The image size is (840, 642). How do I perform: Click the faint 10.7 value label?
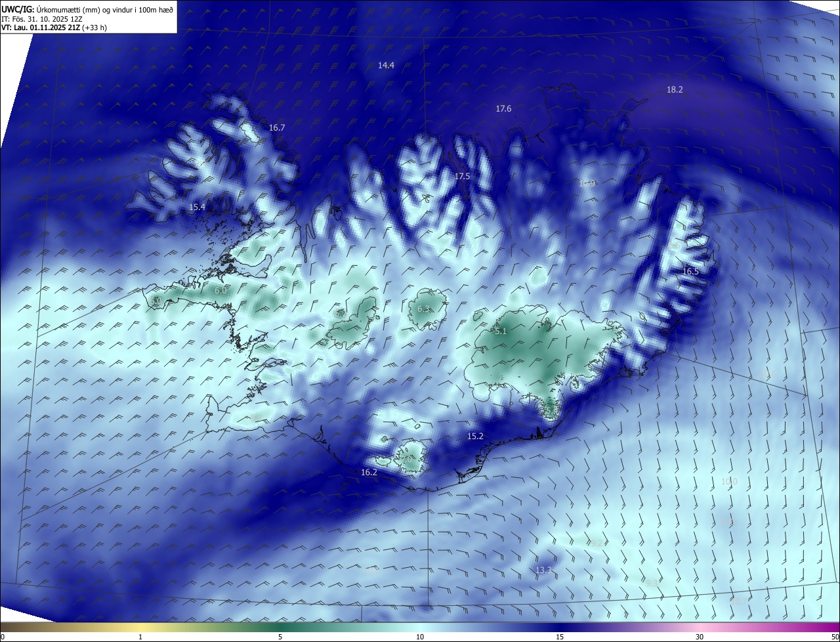click(738, 601)
